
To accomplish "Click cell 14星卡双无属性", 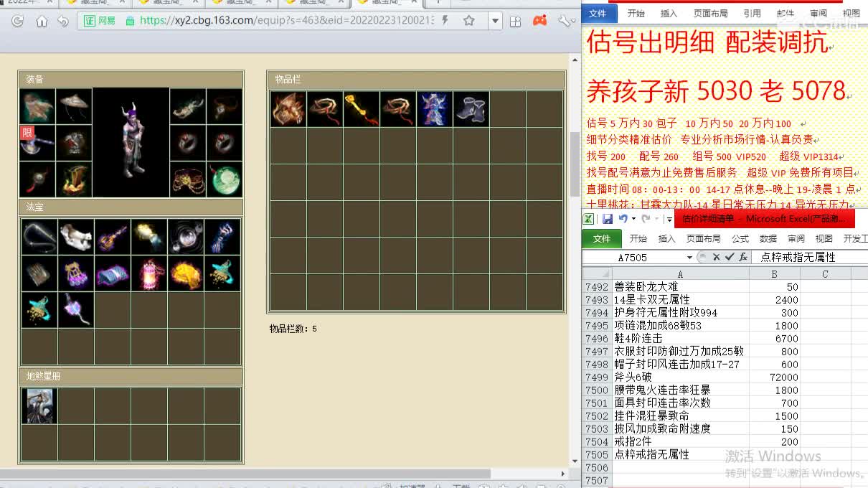I will 680,299.
